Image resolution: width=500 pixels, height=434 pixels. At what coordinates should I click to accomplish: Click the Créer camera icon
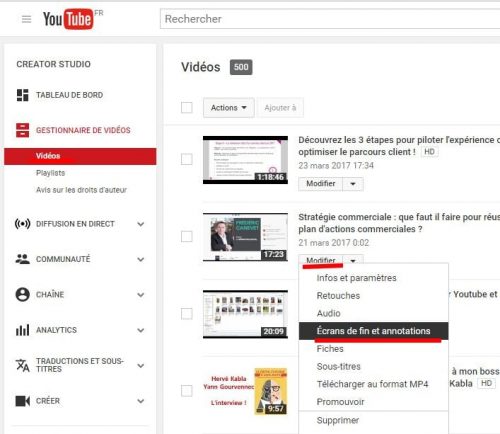22,401
